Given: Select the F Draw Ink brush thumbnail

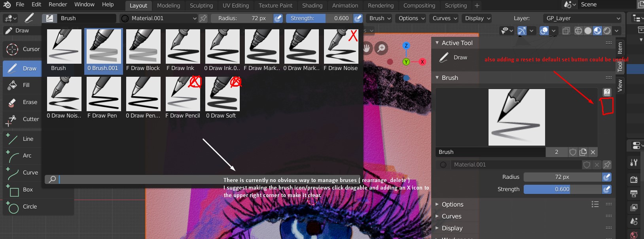Looking at the screenshot, I should [183, 47].
